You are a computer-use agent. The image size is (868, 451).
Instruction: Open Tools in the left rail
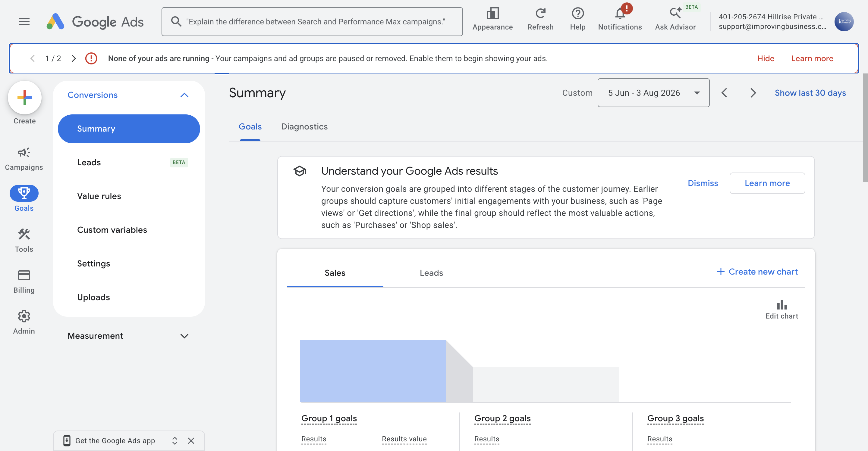[x=24, y=240]
